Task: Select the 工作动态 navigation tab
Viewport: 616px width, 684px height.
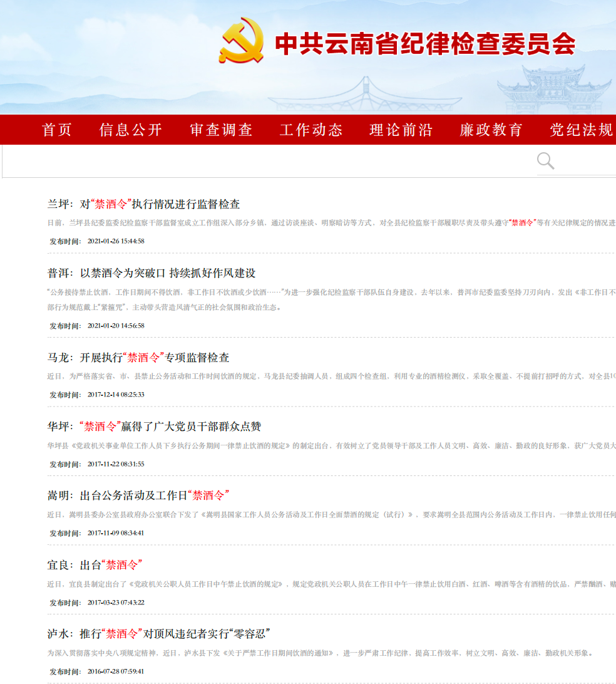Action: pos(312,130)
